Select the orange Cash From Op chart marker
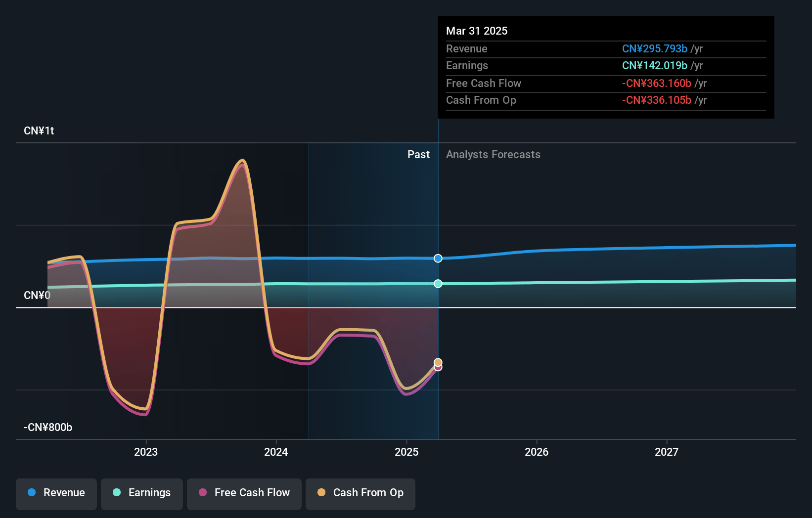812x518 pixels. [438, 362]
